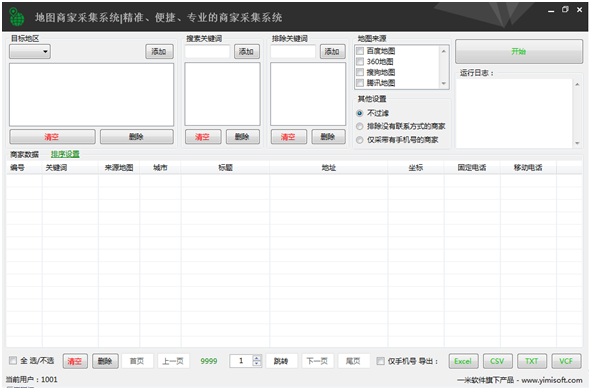Click the 来源地图 column header
Screen dimensions: 591x390
pos(119,168)
